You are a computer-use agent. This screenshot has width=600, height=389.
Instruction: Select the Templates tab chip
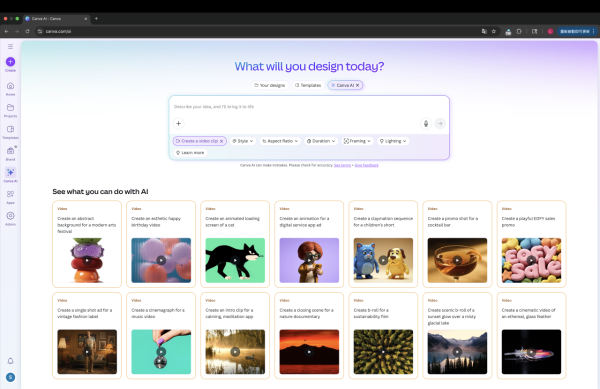click(308, 85)
